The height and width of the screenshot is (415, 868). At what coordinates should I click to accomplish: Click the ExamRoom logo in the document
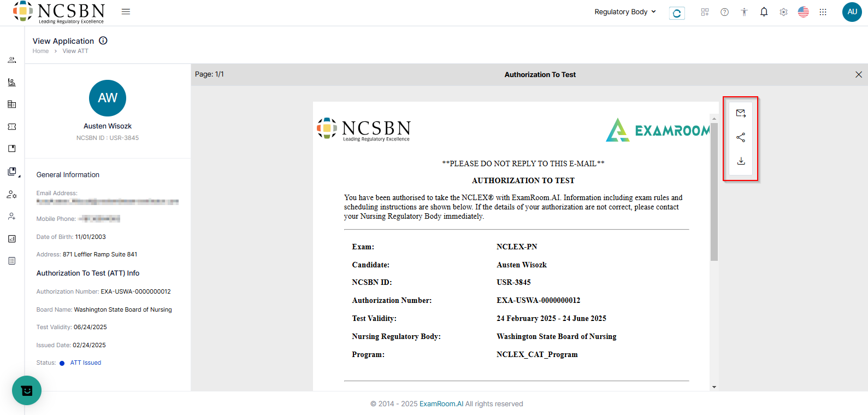pyautogui.click(x=658, y=130)
